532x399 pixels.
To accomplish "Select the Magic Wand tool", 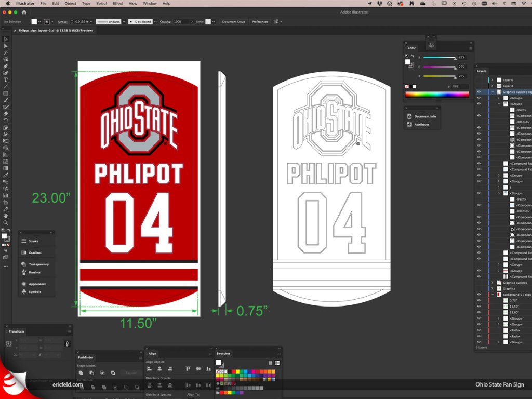I will pyautogui.click(x=6, y=53).
